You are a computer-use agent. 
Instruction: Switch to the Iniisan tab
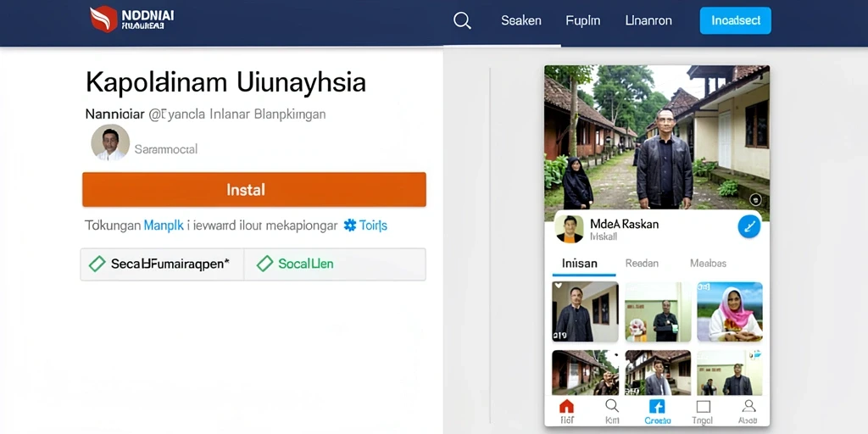click(x=580, y=264)
